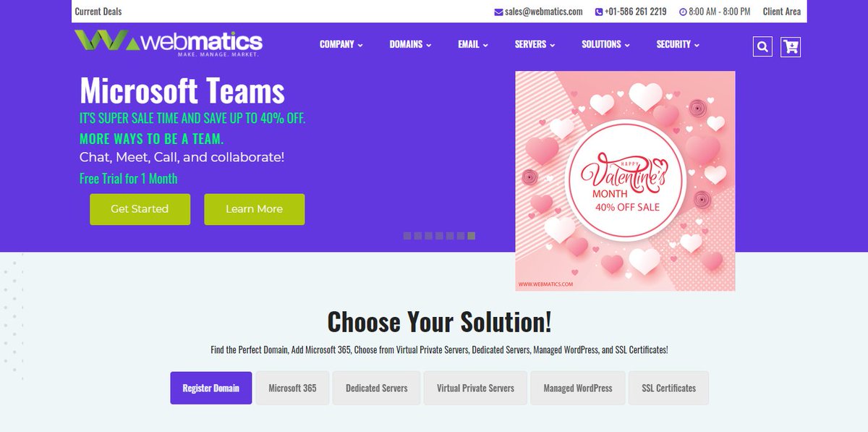Screen dimensions: 868x432
Task: Open the Virtual Private Servers tab
Action: point(475,388)
